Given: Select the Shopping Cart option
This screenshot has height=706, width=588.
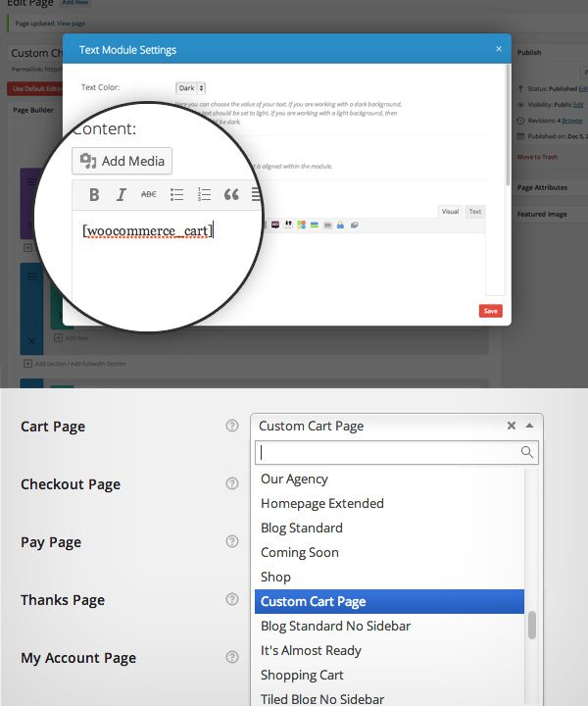Looking at the screenshot, I should [x=389, y=675].
